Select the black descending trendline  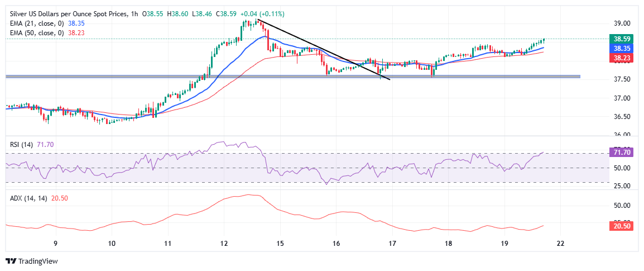click(324, 50)
